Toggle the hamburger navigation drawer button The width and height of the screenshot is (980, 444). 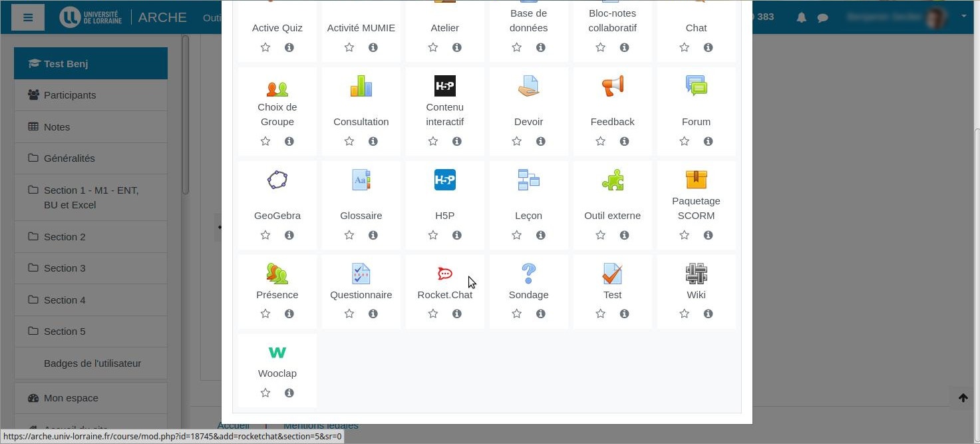[28, 17]
